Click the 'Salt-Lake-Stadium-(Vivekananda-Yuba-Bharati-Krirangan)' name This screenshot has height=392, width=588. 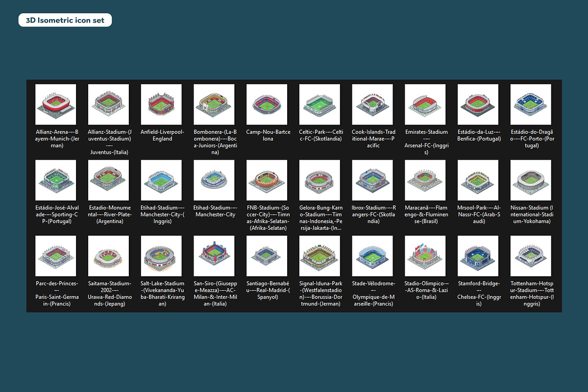point(162,294)
